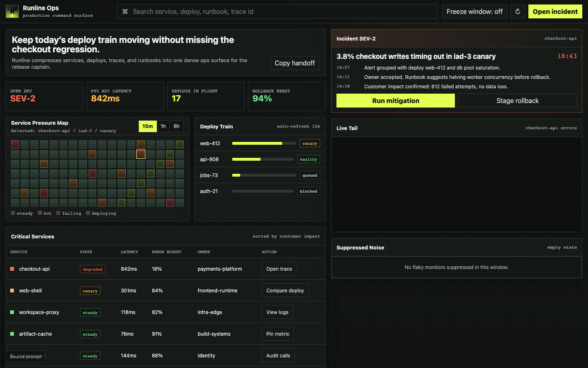Screen dimensions: 588x368
Task: Switch pressure map to 1h
Action: [x=163, y=126]
